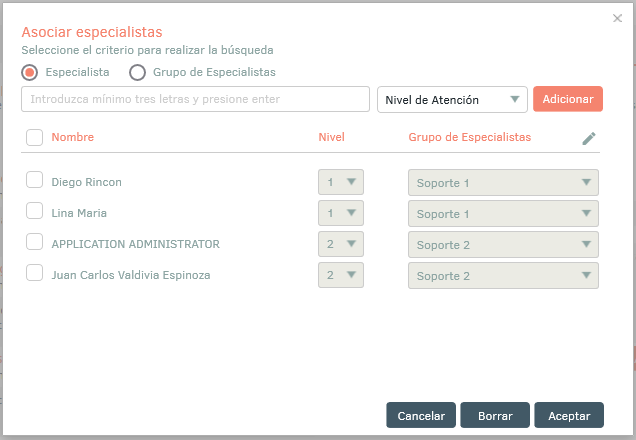Click the Aceptar button
Viewport: 636px width, 440px height.
click(x=569, y=415)
